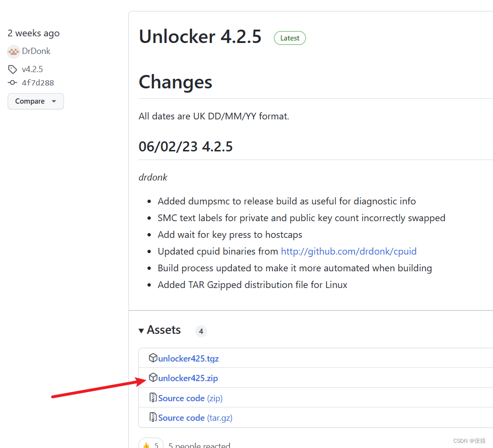This screenshot has width=493, height=448.
Task: Click the file icon beside Source code (tar.gz)
Action: [153, 417]
